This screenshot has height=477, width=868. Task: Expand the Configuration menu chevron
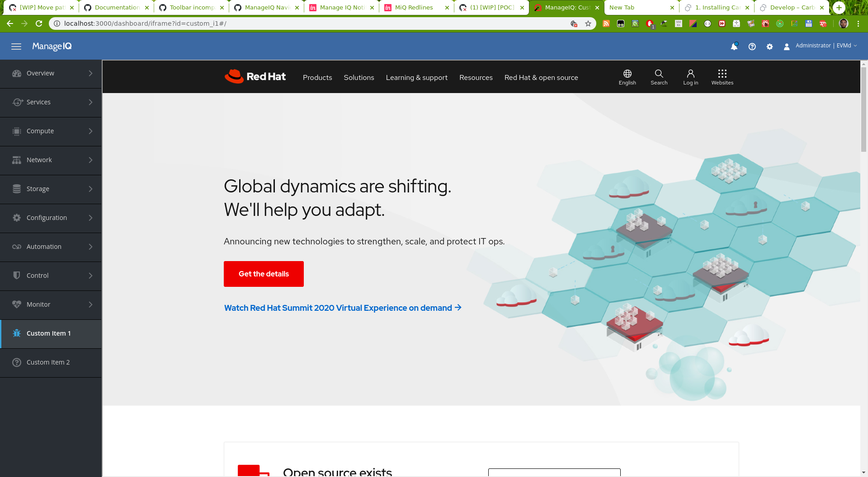[x=90, y=218]
